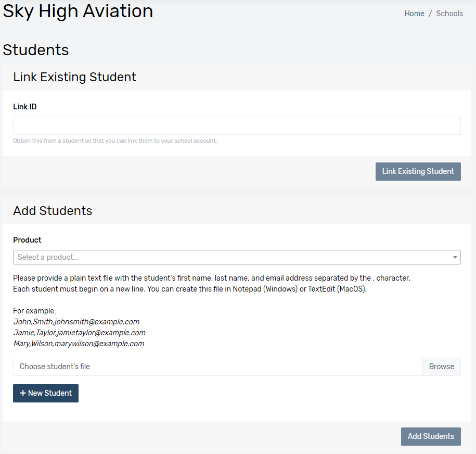Screen dimensions: 476x454
Task: Click the 'Choose student's file' field
Action: pyautogui.click(x=217, y=367)
